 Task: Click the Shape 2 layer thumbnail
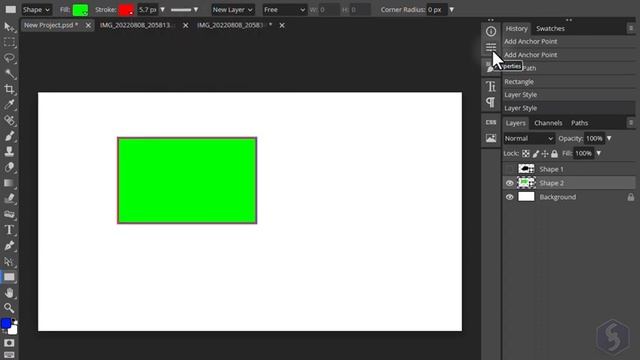click(526, 183)
